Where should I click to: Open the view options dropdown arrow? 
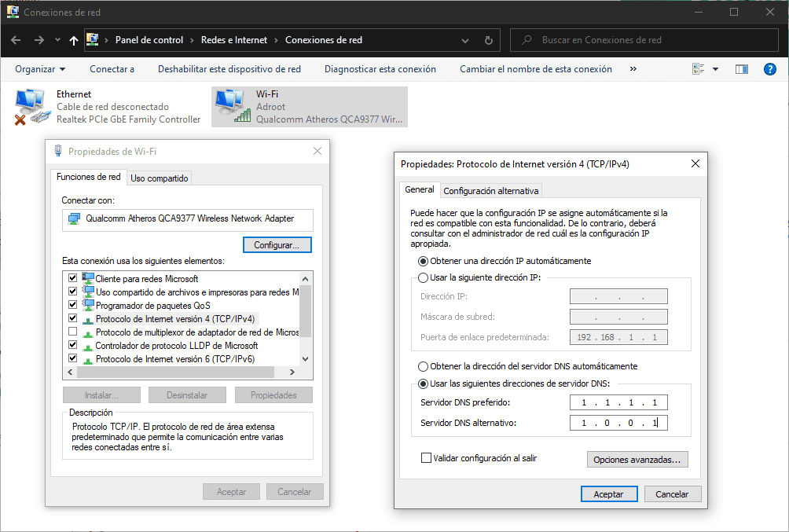pos(716,69)
